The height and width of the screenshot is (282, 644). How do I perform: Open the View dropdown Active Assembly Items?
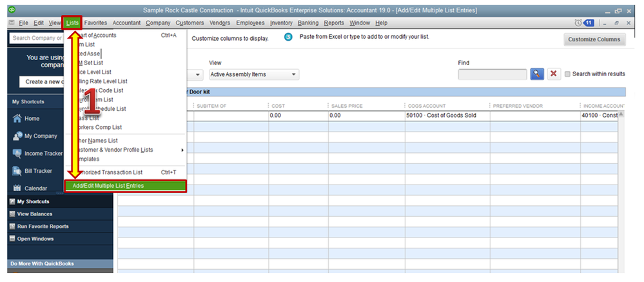254,74
